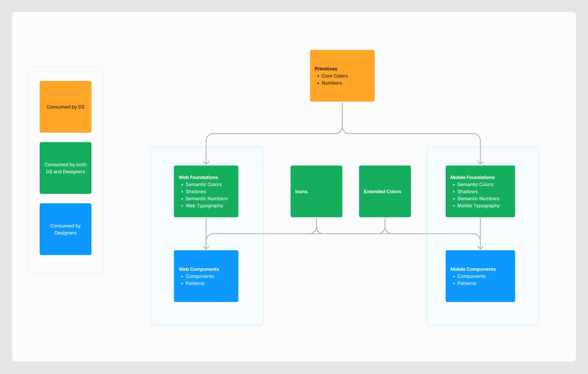Click the 'Core Colors' bullet text
The height and width of the screenshot is (374, 588).
334,76
